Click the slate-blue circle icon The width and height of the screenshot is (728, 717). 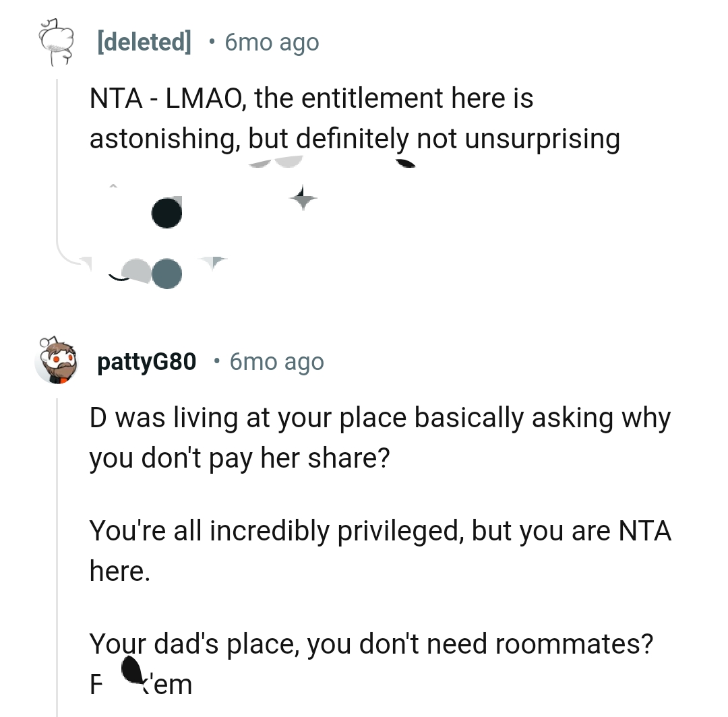166,274
